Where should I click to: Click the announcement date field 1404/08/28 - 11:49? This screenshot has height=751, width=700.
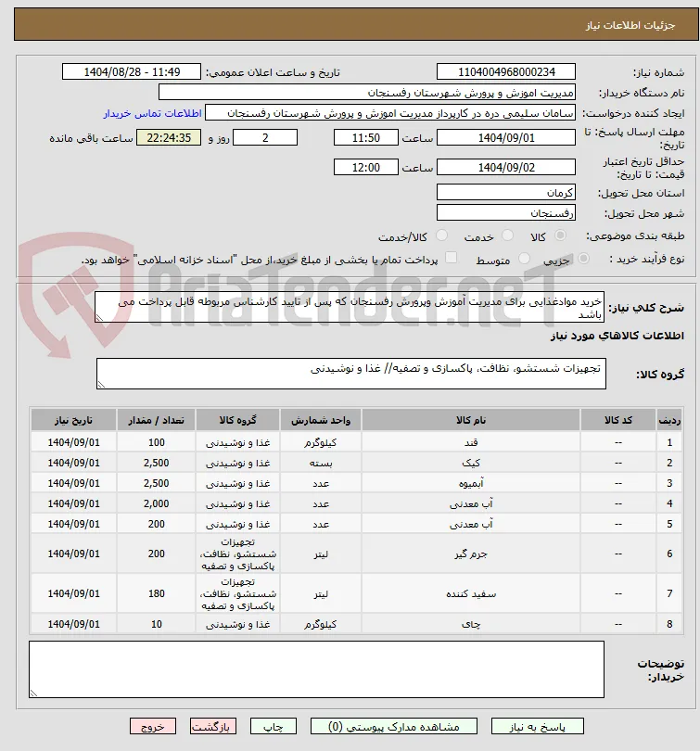132,71
